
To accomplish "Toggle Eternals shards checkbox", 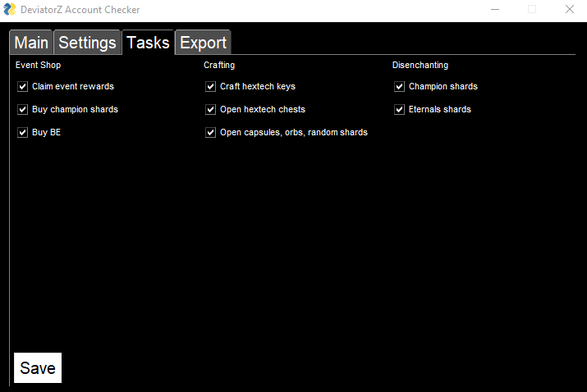I will (x=400, y=109).
